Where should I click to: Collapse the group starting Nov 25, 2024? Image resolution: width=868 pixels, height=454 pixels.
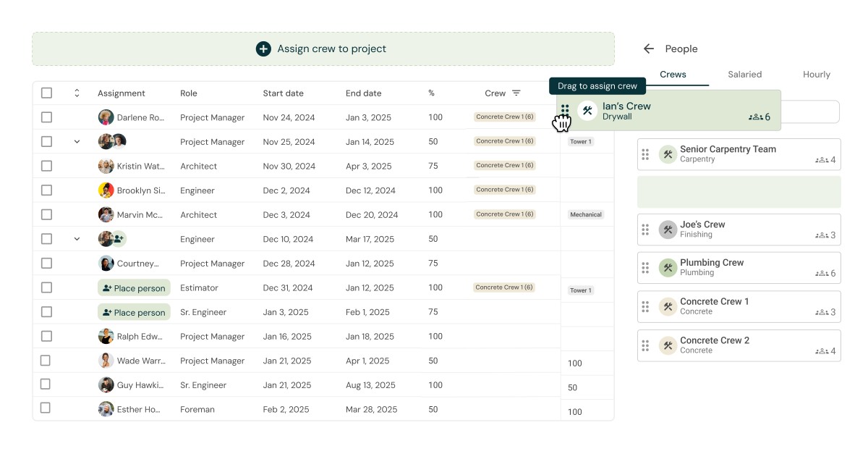coord(77,142)
